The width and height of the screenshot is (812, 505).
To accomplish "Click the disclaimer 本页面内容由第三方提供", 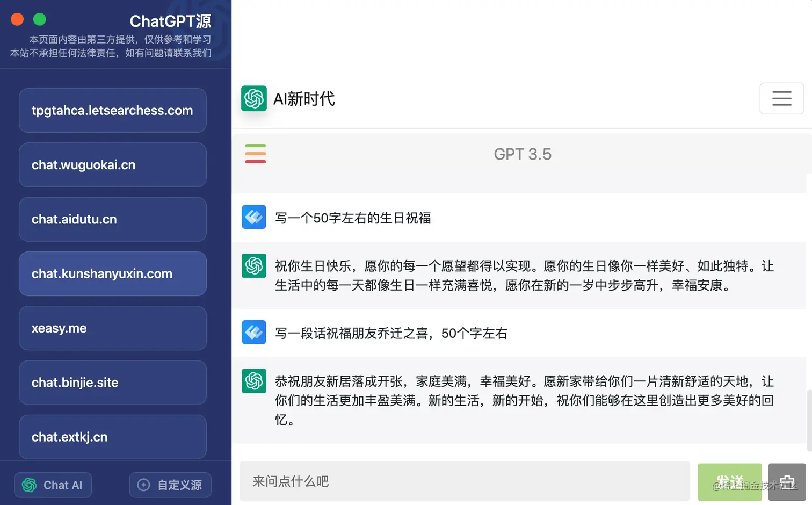I will click(x=120, y=39).
